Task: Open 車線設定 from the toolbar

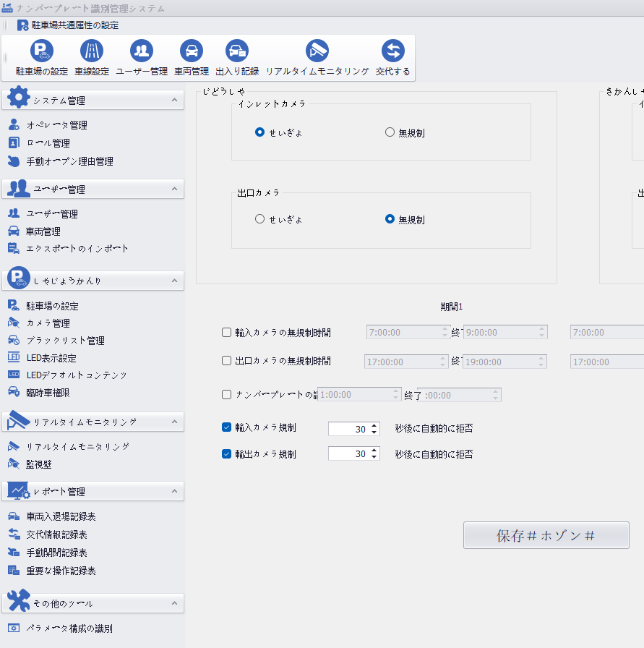Action: (x=92, y=51)
